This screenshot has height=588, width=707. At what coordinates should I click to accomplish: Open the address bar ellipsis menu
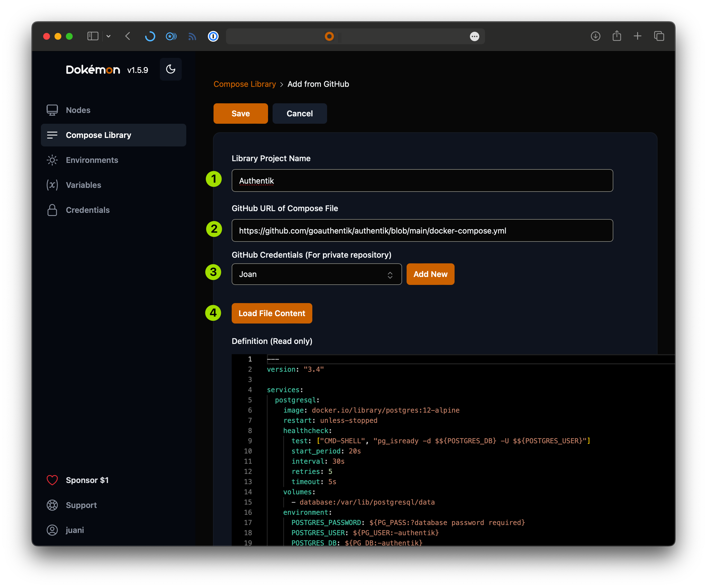474,36
